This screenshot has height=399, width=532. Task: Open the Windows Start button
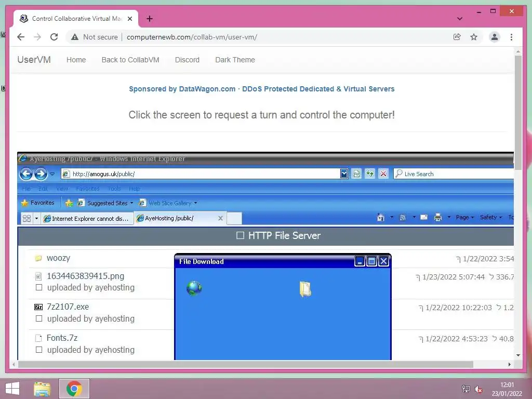[12, 389]
